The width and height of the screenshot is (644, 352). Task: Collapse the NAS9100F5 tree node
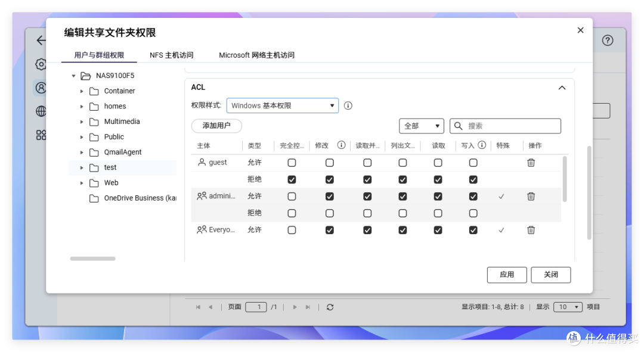pyautogui.click(x=73, y=76)
